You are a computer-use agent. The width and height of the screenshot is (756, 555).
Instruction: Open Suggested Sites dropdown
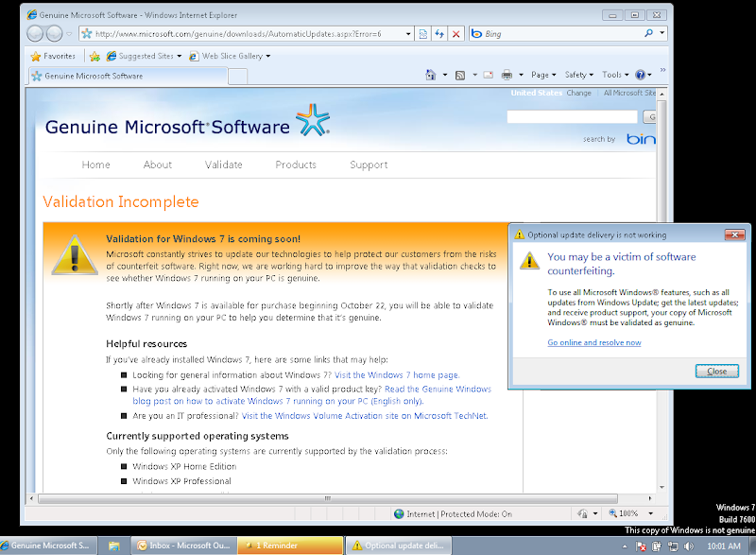[x=145, y=56]
